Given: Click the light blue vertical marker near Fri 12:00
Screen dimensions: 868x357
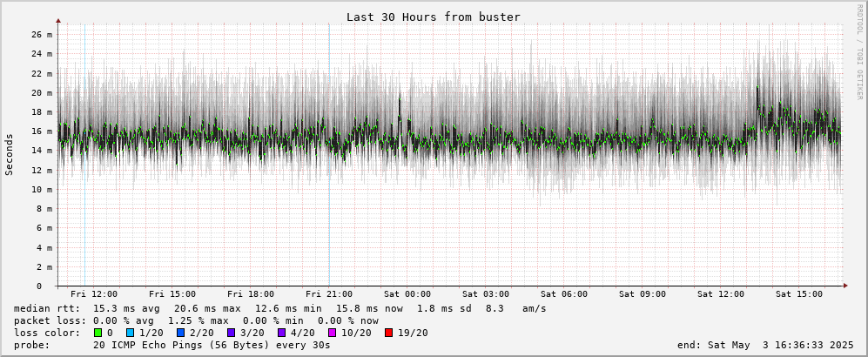Looking at the screenshot, I should [x=84, y=154].
